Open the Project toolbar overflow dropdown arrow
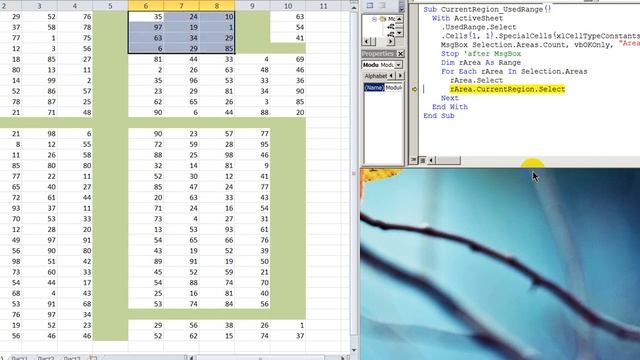This screenshot has height=360, width=640. coord(401,8)
